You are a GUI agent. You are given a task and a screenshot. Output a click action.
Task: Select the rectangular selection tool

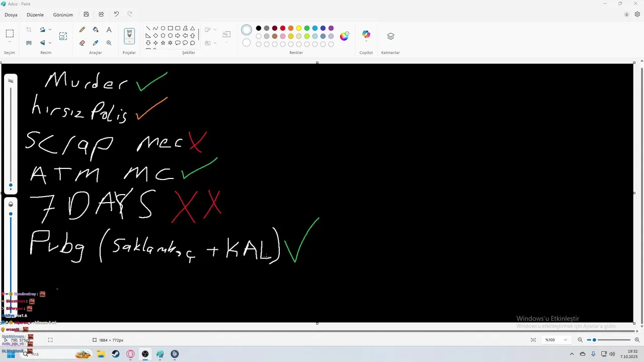[x=10, y=34]
